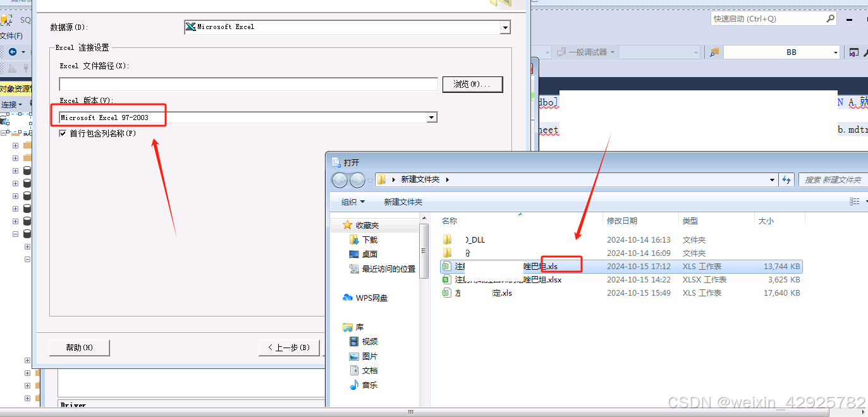
Task: Click 新建文件夹 in the address breadcrumb
Action: (x=420, y=179)
